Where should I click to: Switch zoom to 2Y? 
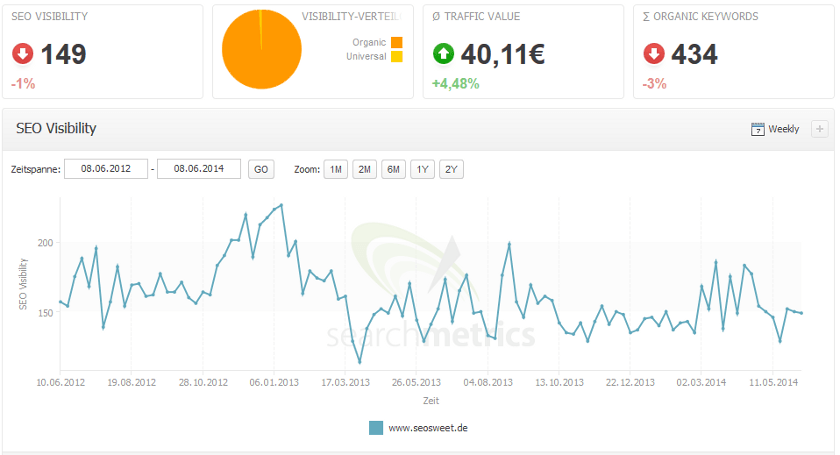point(452,169)
